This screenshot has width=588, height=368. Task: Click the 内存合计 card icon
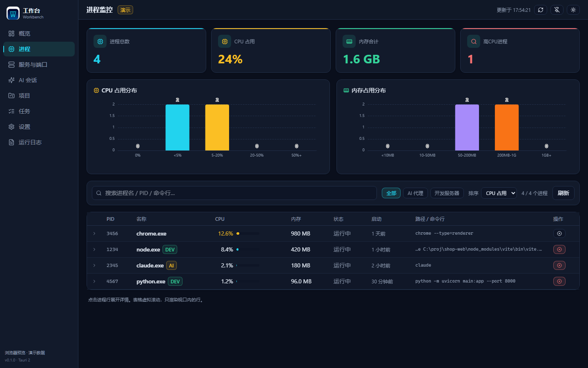349,41
